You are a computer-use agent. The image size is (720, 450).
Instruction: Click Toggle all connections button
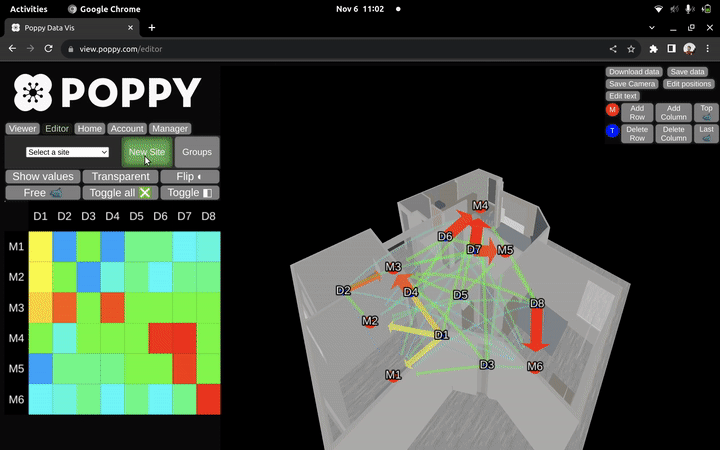[120, 193]
